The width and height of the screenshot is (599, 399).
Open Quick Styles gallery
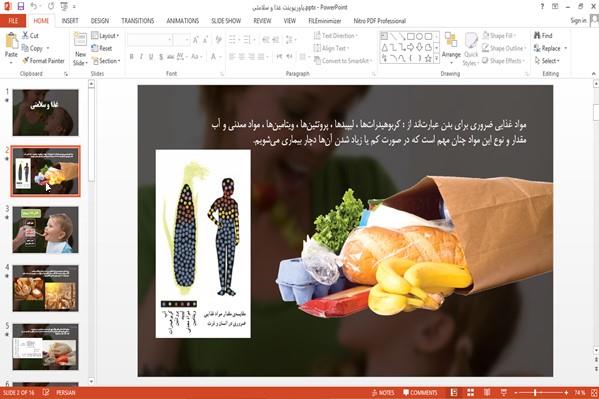click(x=471, y=49)
